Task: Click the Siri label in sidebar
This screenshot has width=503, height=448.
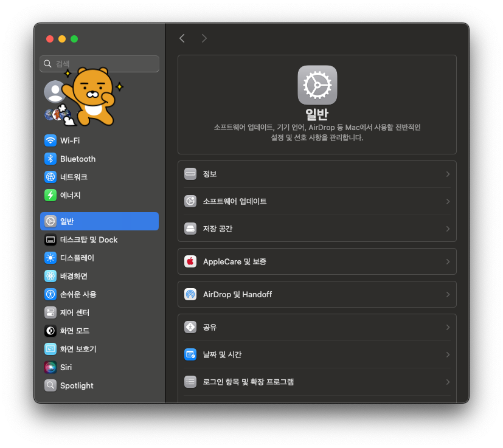Action: [66, 367]
